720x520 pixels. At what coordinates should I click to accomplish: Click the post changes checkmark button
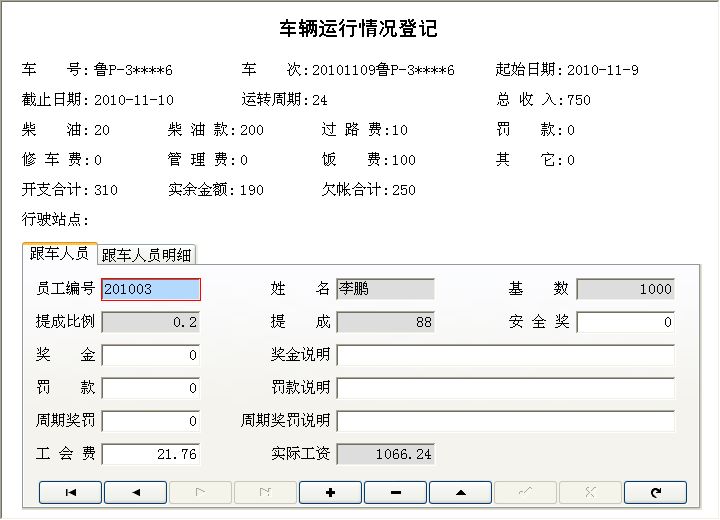click(525, 492)
